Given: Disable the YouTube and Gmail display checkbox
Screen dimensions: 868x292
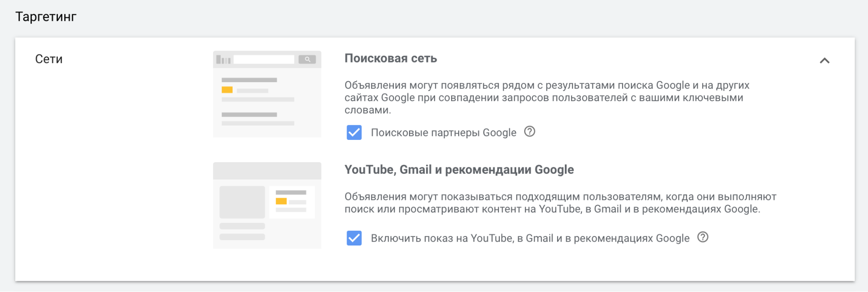Looking at the screenshot, I should coord(354,238).
